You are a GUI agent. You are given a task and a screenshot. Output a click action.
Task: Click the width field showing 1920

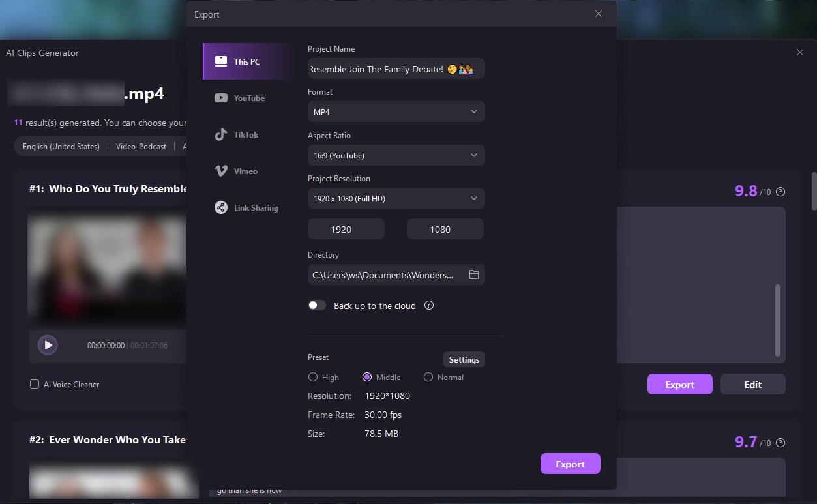tap(346, 229)
